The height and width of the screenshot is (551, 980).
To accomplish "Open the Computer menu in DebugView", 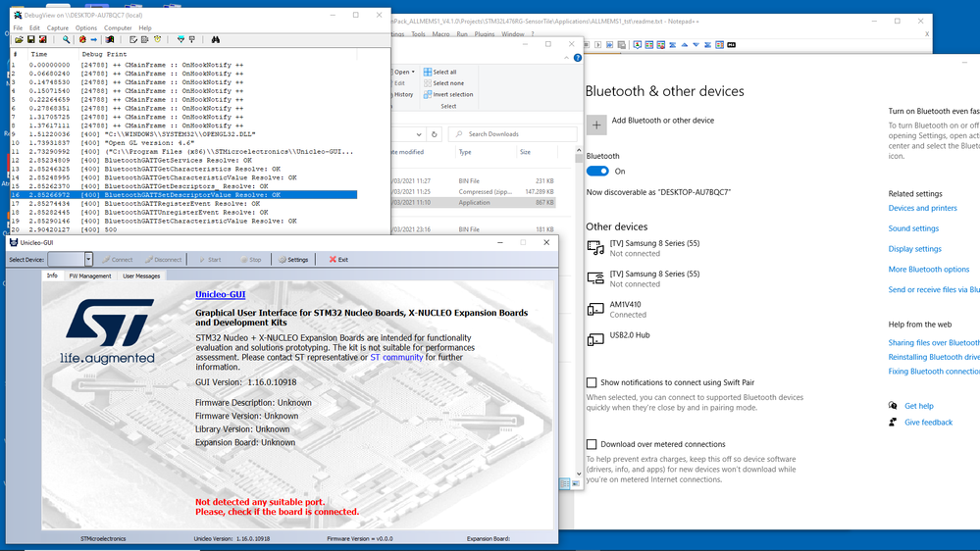I will [118, 28].
